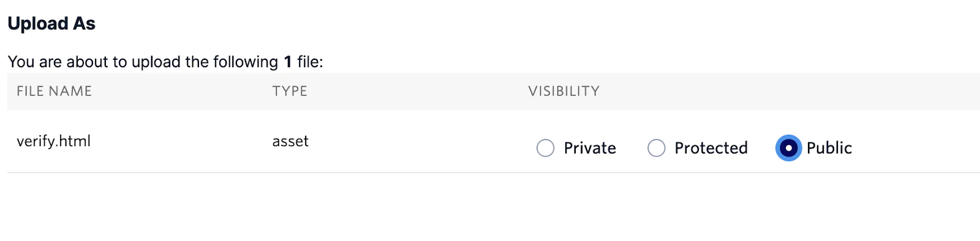Select the verify.html file name cell
980x241 pixels.
(53, 141)
